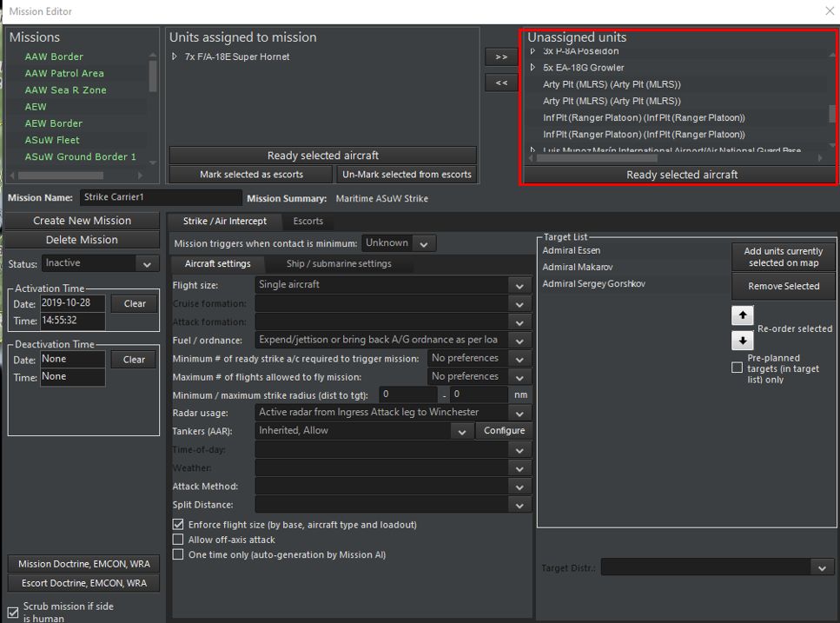Expand the 7x F/A-18E Super Hornet group
The image size is (840, 623).
pyautogui.click(x=174, y=56)
